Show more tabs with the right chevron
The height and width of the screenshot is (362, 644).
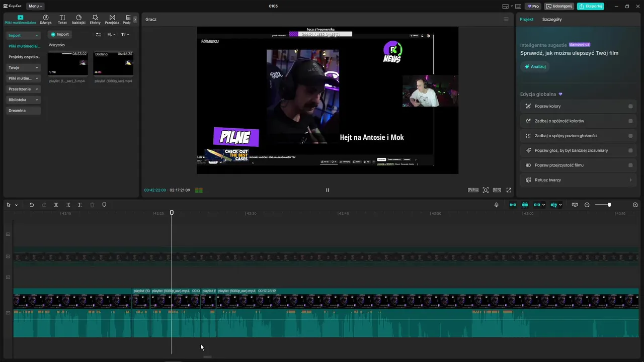tap(135, 20)
